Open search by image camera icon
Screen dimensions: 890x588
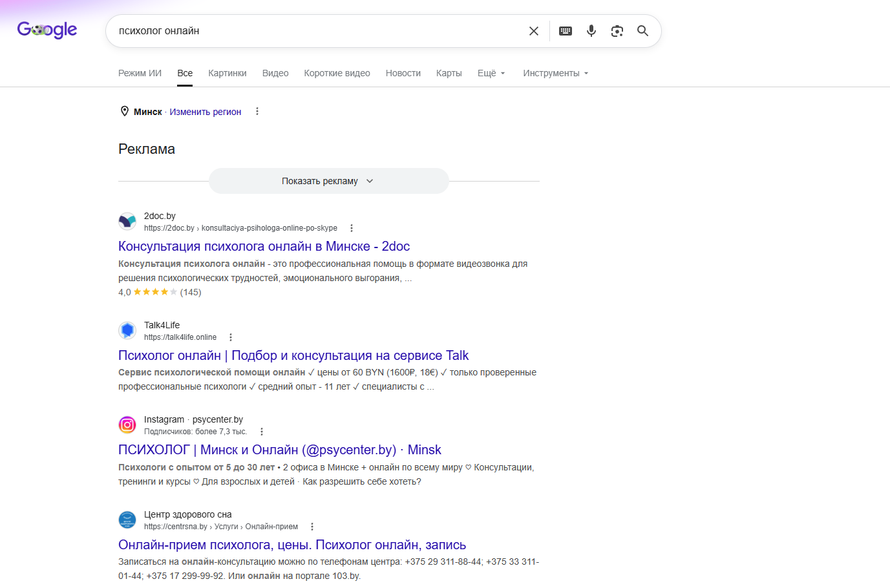click(617, 31)
